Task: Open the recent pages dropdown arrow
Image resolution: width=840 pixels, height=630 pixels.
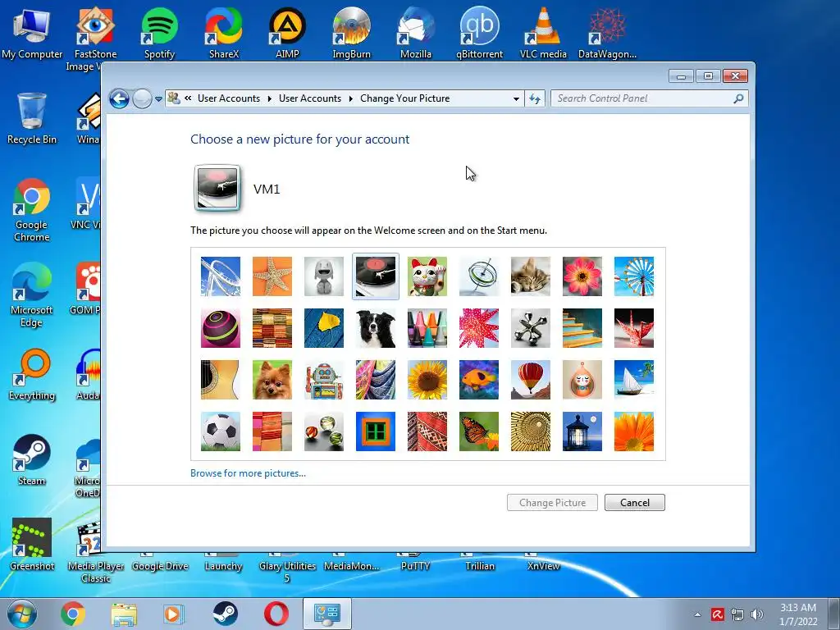Action: pyautogui.click(x=158, y=99)
